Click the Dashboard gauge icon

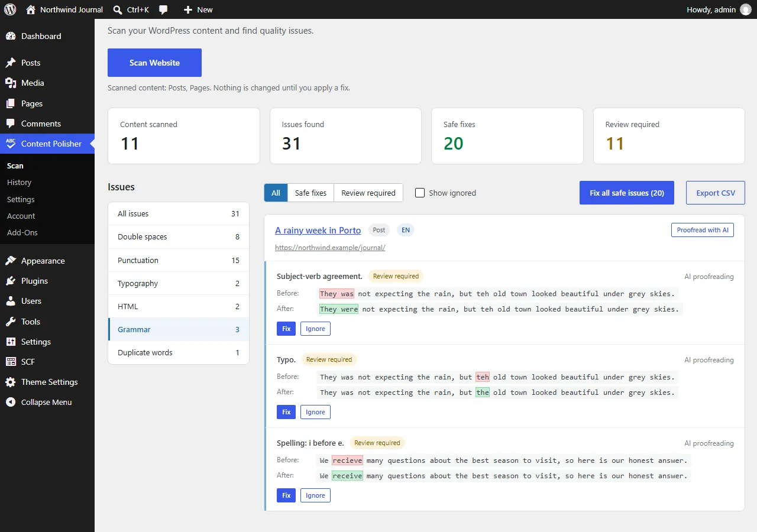point(11,36)
